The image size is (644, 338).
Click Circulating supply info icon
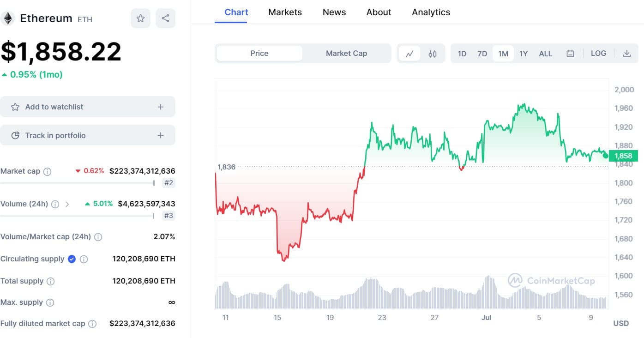coord(84,259)
